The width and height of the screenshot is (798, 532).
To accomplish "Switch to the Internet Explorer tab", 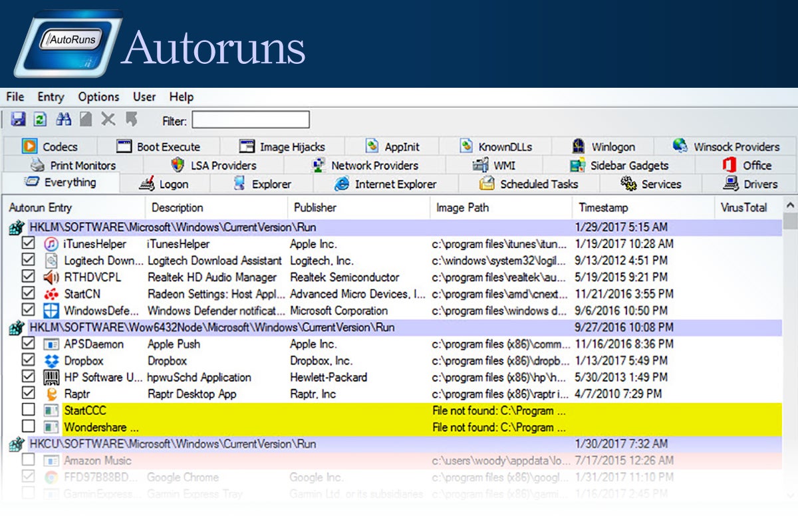I will pyautogui.click(x=386, y=184).
